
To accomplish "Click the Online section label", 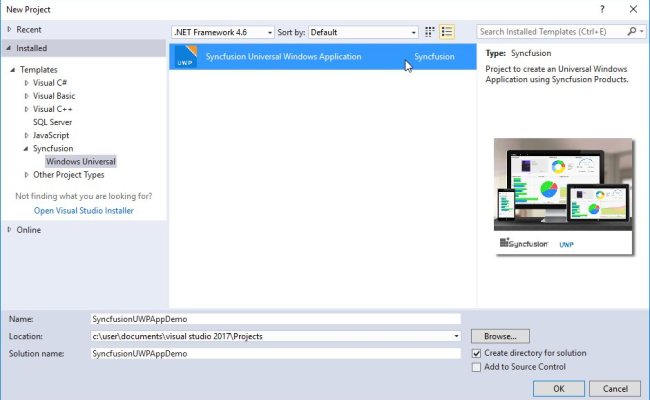I will [29, 230].
